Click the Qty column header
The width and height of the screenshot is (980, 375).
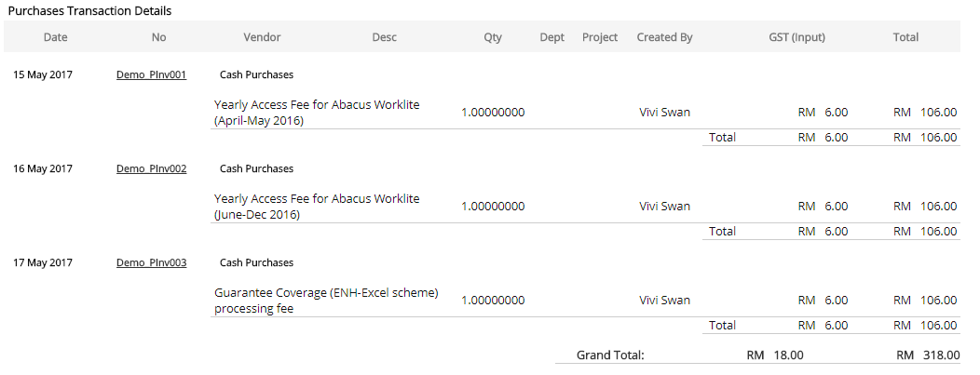[x=493, y=37]
